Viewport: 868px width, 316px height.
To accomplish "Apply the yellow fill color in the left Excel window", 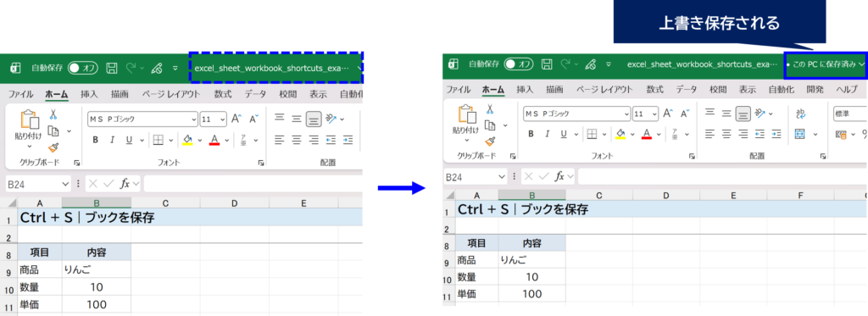I will (x=187, y=140).
